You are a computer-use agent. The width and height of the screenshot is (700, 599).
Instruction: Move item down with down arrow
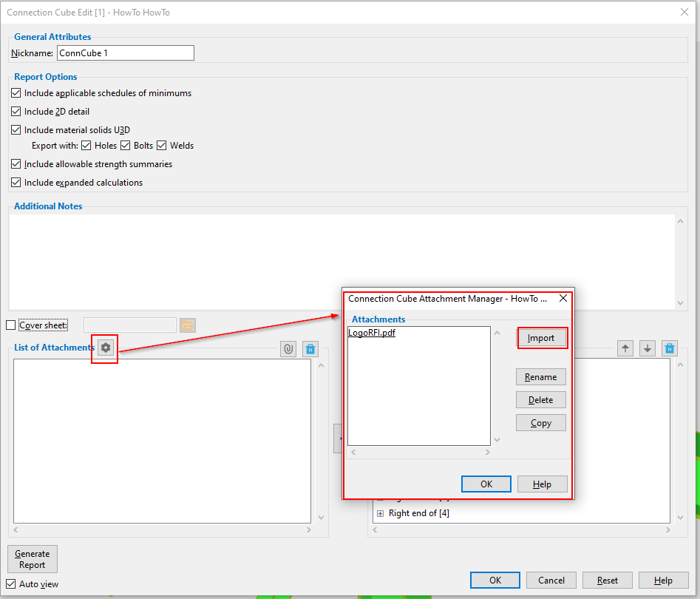(648, 348)
